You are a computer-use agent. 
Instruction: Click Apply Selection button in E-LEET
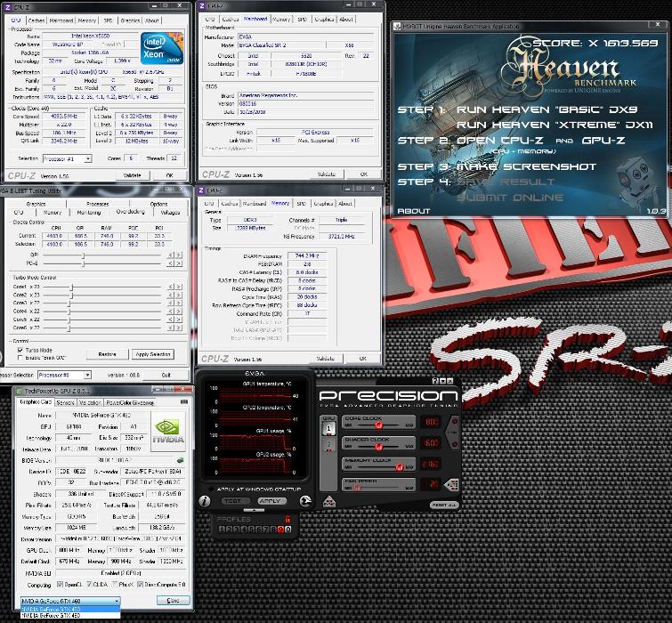click(153, 354)
